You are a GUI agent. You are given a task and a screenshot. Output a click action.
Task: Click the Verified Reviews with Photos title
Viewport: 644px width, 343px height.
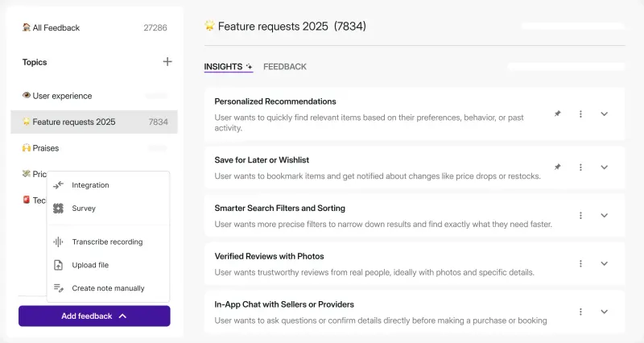(269, 256)
